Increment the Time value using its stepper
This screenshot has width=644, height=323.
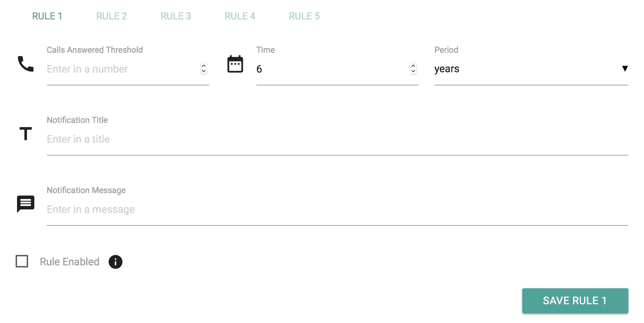pyautogui.click(x=413, y=66)
